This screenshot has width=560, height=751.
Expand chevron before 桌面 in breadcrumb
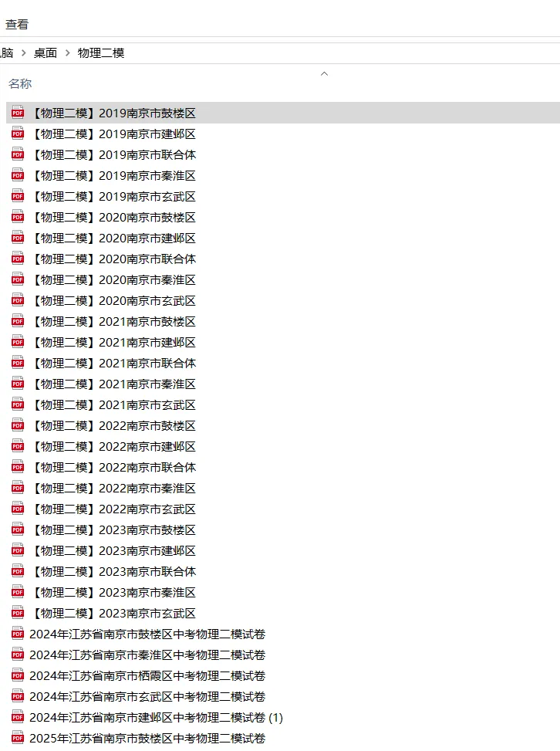click(x=23, y=52)
